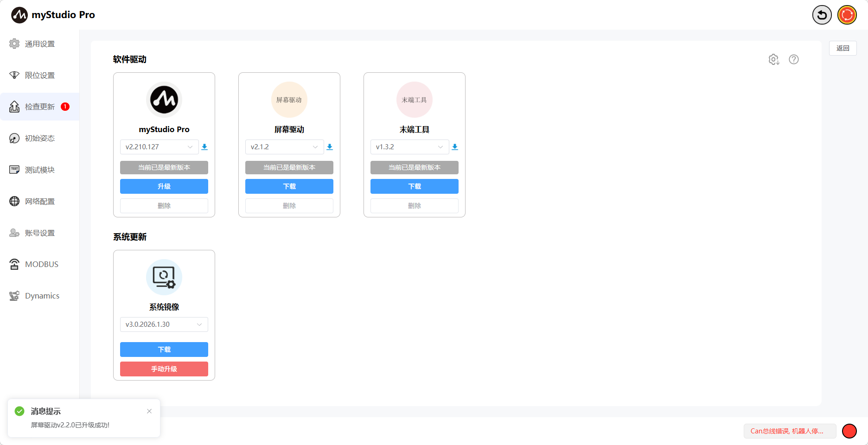Click the blue 升级 button for myStudio Pro
The width and height of the screenshot is (868, 445).
pyautogui.click(x=164, y=186)
